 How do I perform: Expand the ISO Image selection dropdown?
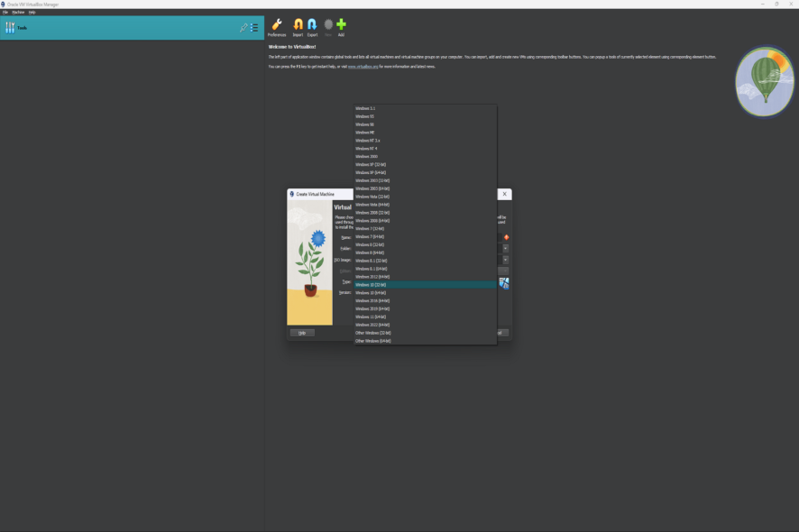click(x=506, y=260)
